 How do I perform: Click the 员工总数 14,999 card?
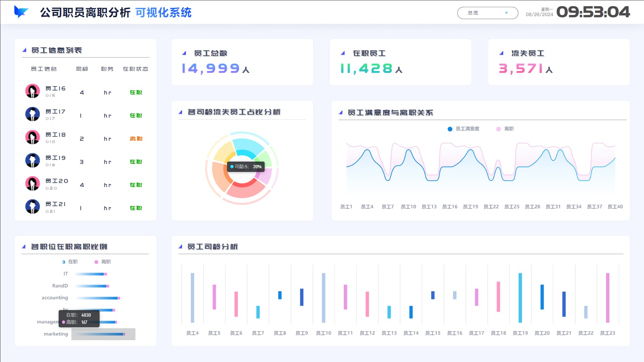point(242,62)
